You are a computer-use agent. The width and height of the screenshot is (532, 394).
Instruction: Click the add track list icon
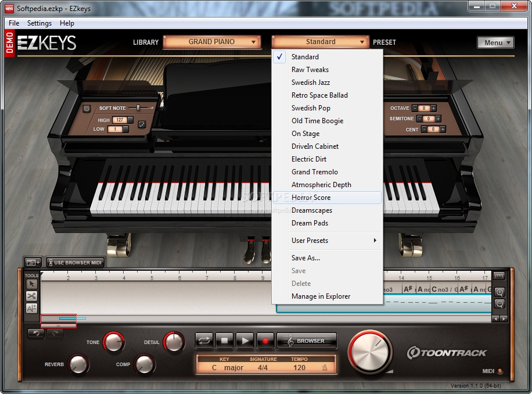point(33,262)
